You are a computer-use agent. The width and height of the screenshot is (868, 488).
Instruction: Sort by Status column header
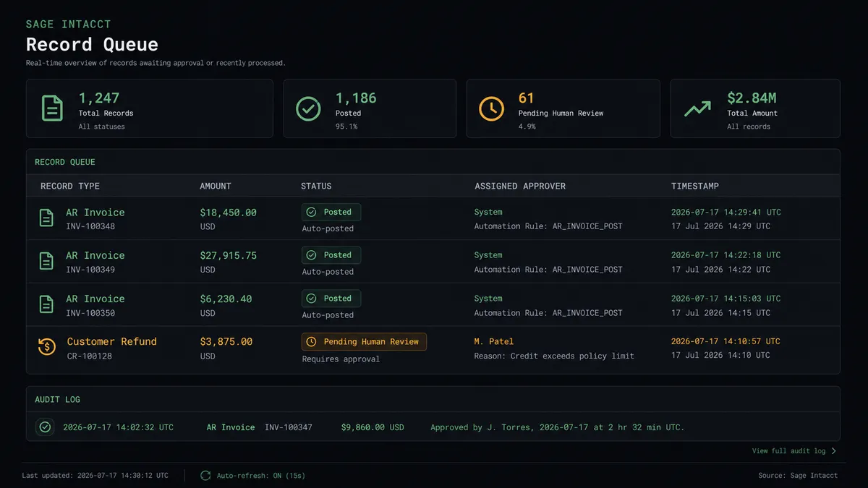pyautogui.click(x=316, y=186)
